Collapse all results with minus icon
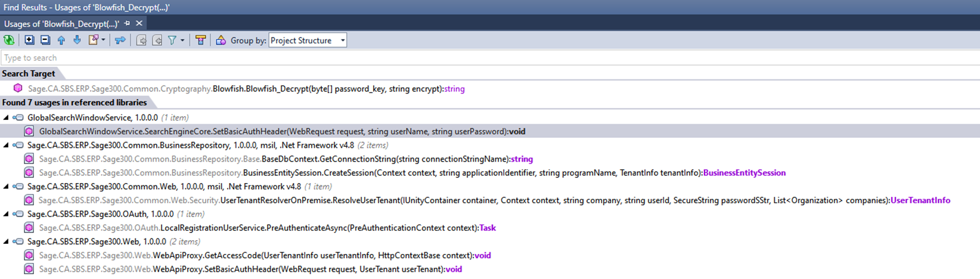The image size is (980, 279). tap(45, 40)
